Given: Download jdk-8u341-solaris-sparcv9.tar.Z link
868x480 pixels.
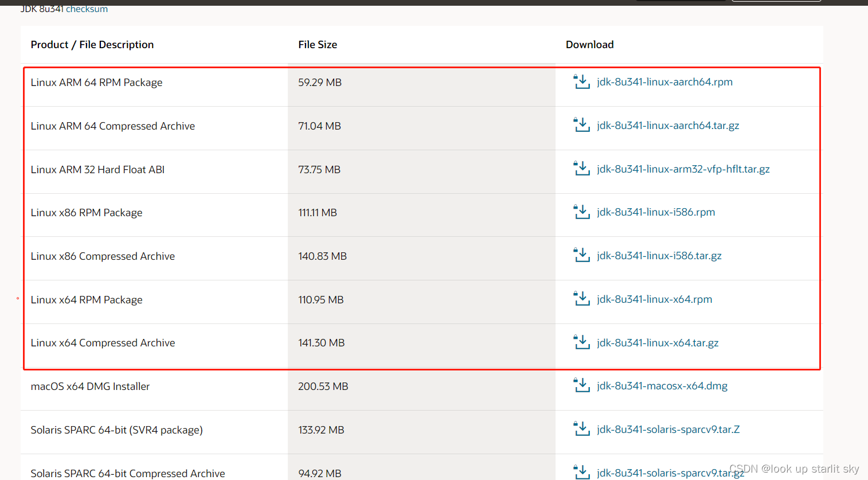Looking at the screenshot, I should coord(668,430).
